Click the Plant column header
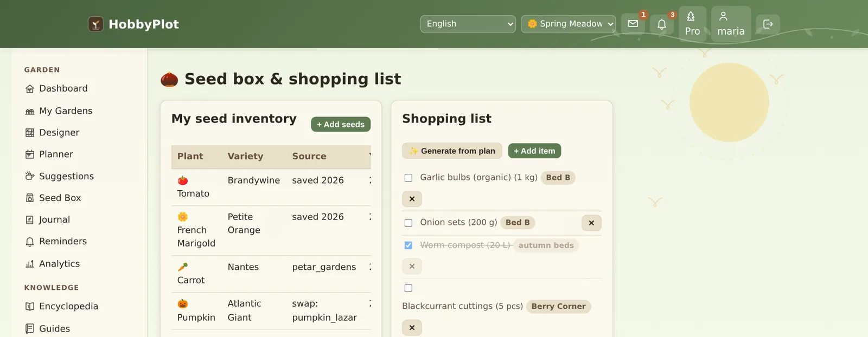This screenshot has width=868, height=337. point(190,156)
